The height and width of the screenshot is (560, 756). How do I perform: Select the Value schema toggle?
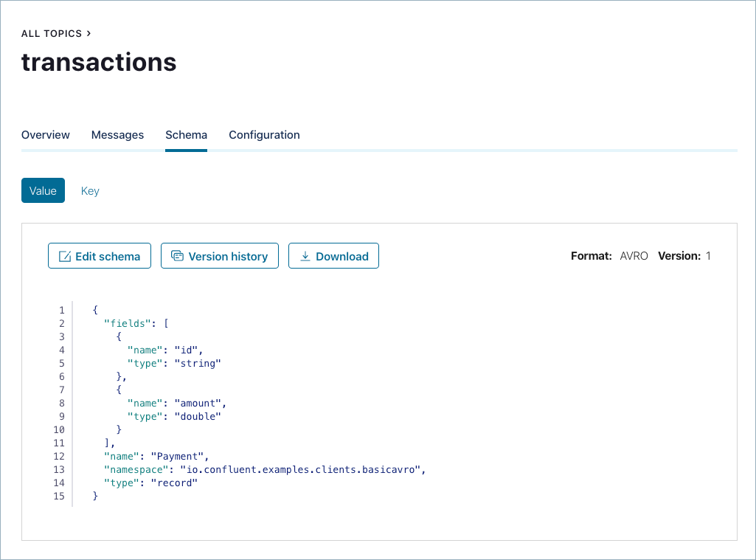43,190
